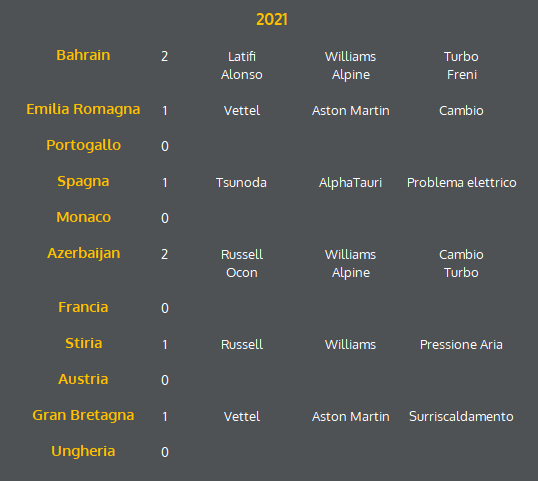Select the Azerbaijan race label
The height and width of the screenshot is (481, 538).
[x=83, y=254]
